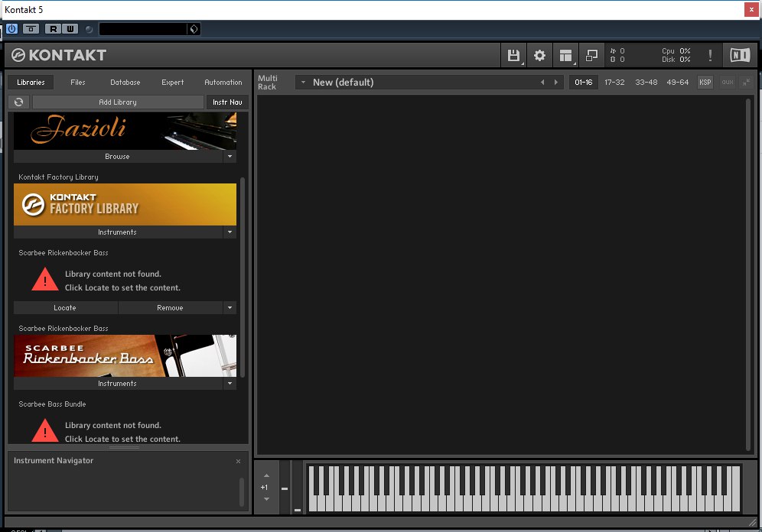
Task: Open the options gear icon
Action: pyautogui.click(x=539, y=55)
